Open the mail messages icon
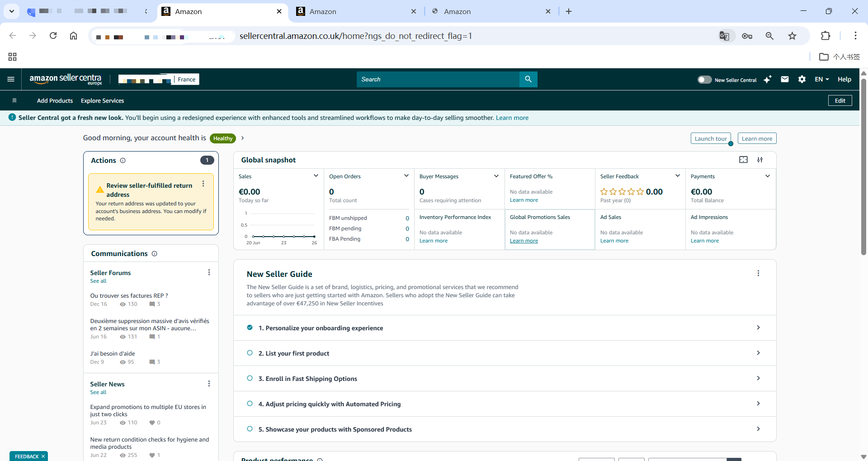This screenshot has width=868, height=461. coord(785,79)
